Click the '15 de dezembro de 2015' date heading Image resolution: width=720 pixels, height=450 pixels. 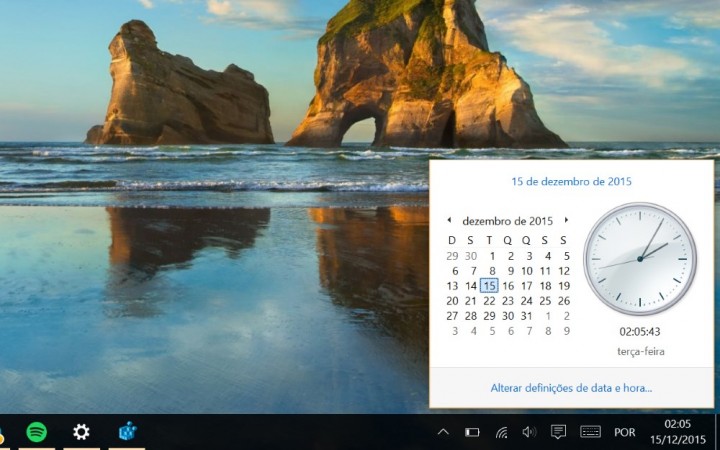click(x=571, y=182)
